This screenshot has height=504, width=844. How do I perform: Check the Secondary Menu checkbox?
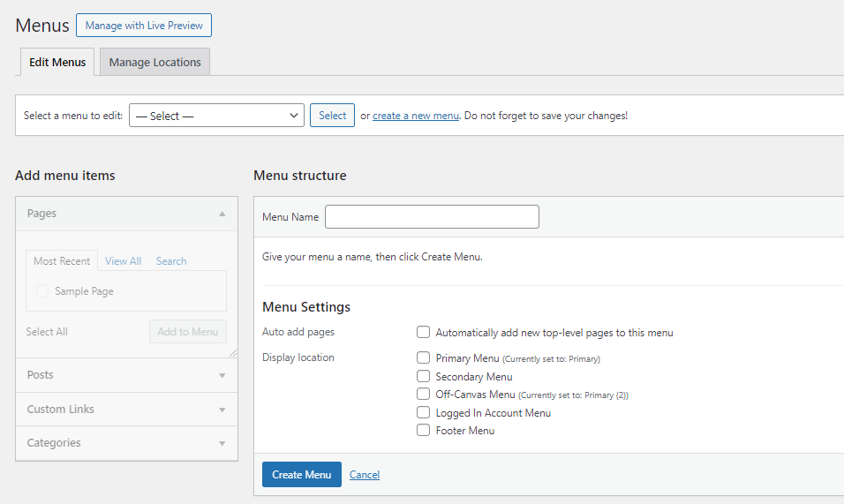423,376
